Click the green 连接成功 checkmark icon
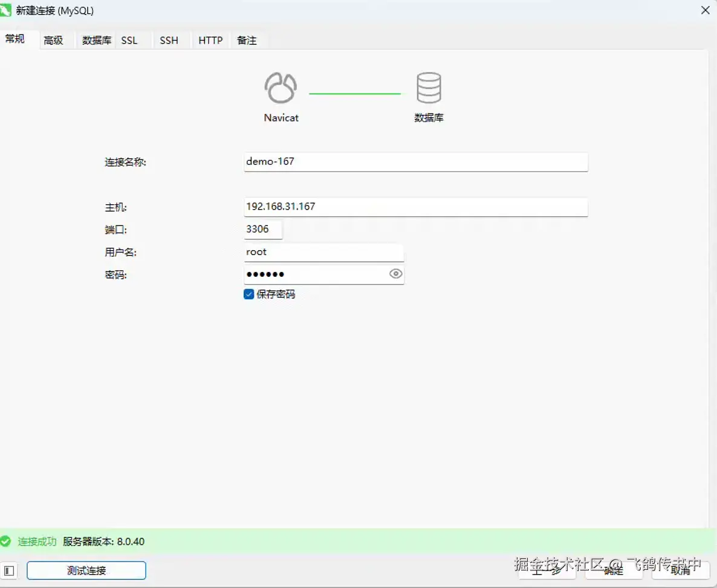This screenshot has width=717, height=588. point(5,541)
